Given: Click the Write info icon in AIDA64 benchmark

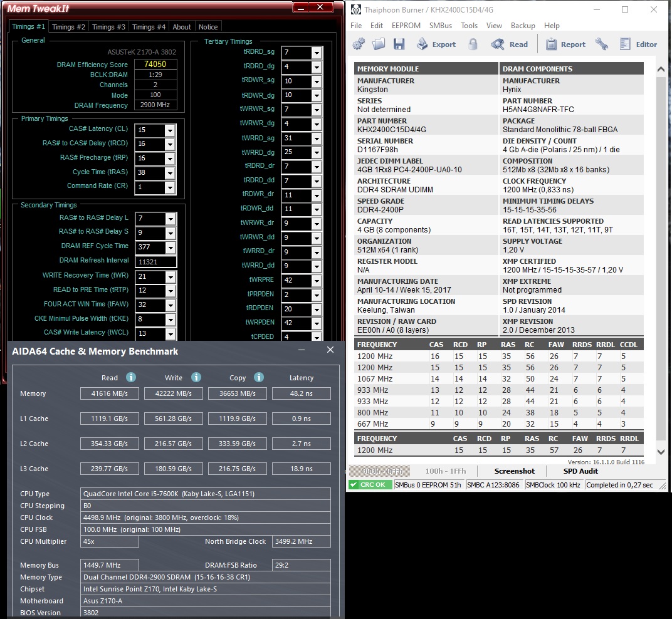Looking at the screenshot, I should (196, 377).
